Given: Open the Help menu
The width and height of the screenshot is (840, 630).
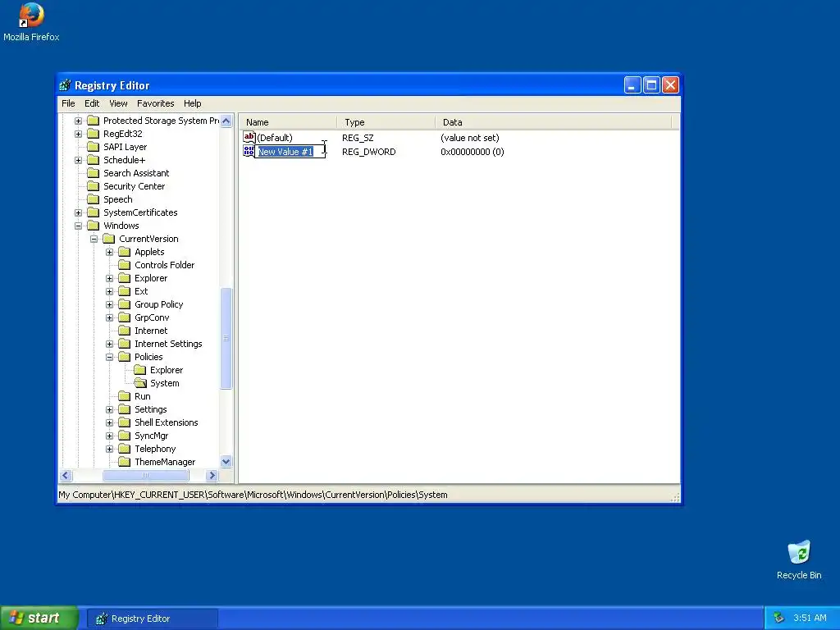Looking at the screenshot, I should tap(192, 103).
